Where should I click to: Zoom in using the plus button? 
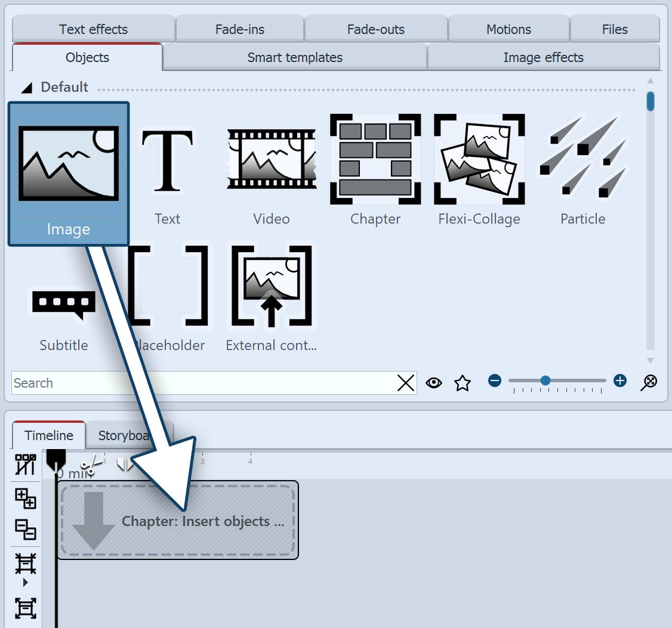620,380
